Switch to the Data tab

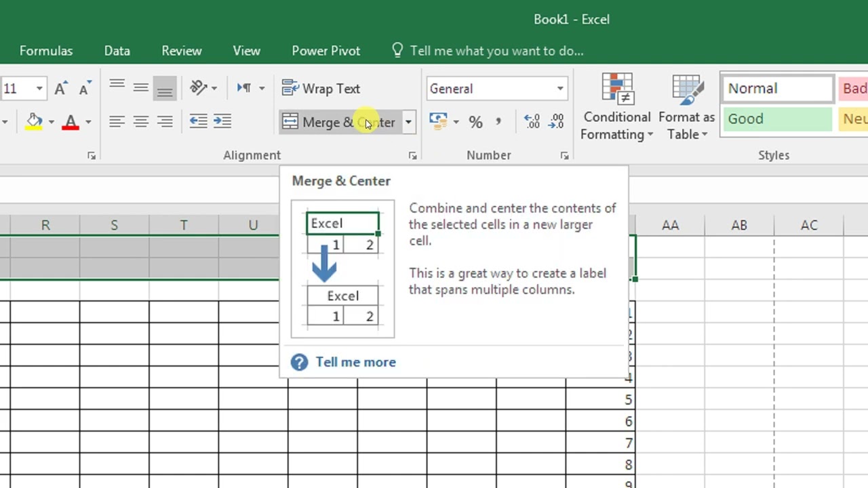coord(117,51)
